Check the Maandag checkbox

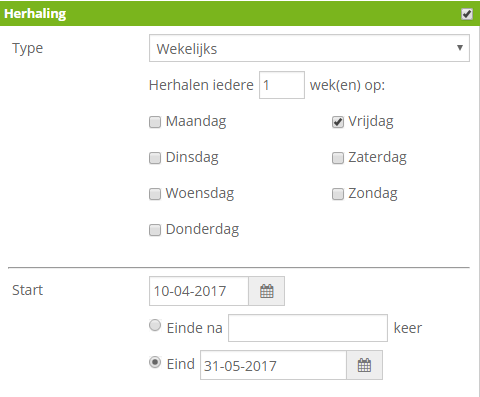155,122
